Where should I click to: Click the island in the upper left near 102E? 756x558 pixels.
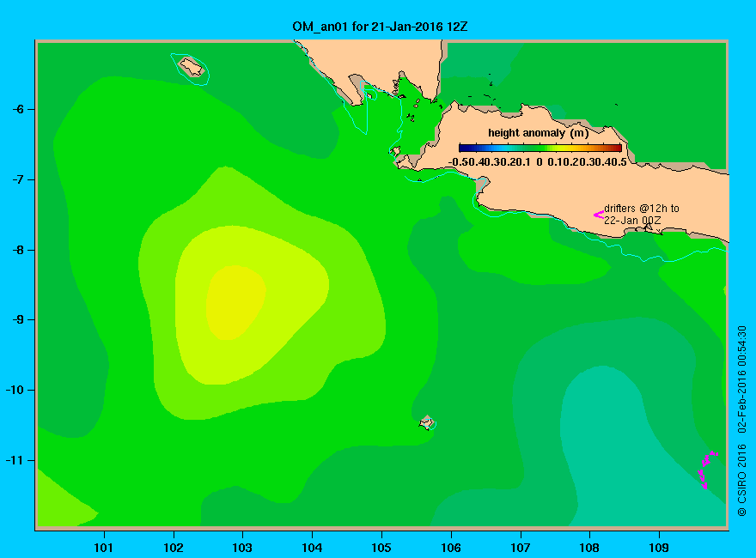192,67
